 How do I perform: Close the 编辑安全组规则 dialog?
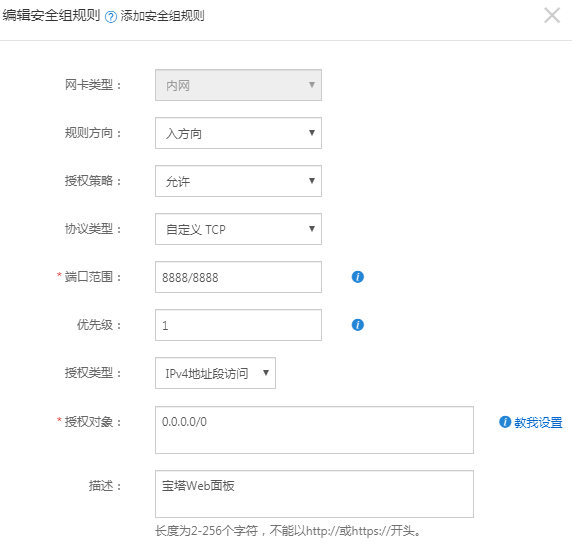tap(552, 15)
